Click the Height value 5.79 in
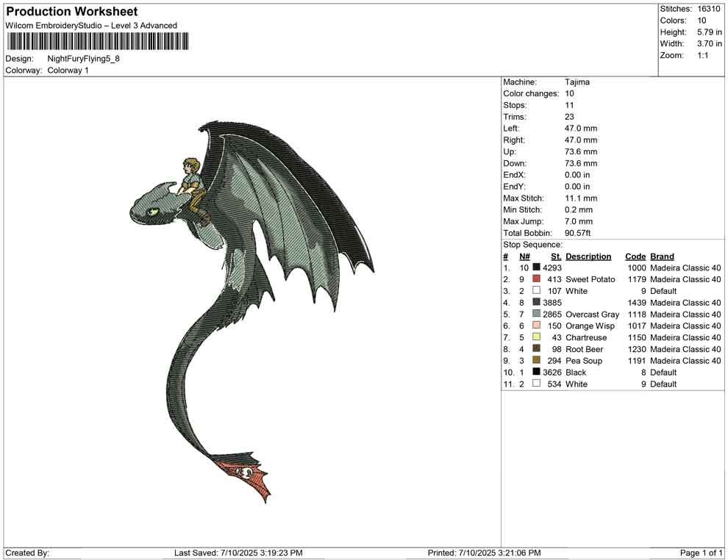Viewport: 728px width, 560px height. coord(709,32)
